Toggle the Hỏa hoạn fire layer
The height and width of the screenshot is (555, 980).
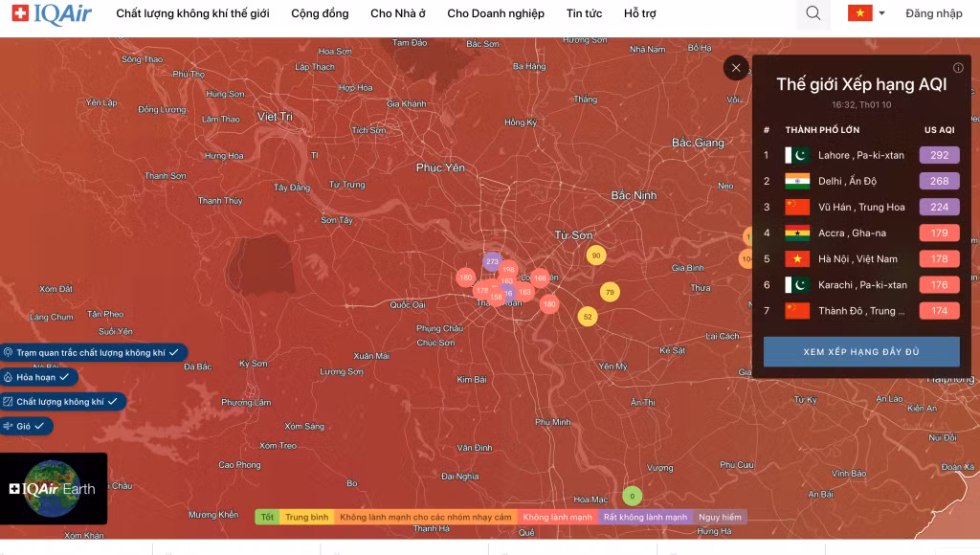click(37, 377)
